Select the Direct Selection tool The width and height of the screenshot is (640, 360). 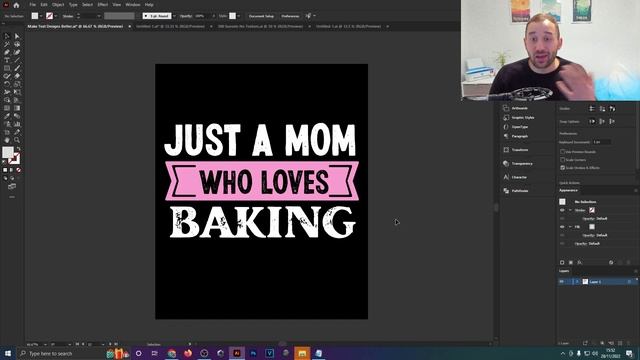[x=17, y=36]
